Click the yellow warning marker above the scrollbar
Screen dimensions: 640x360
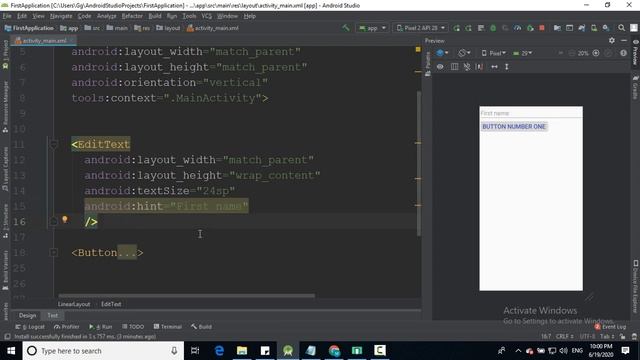pos(418,49)
